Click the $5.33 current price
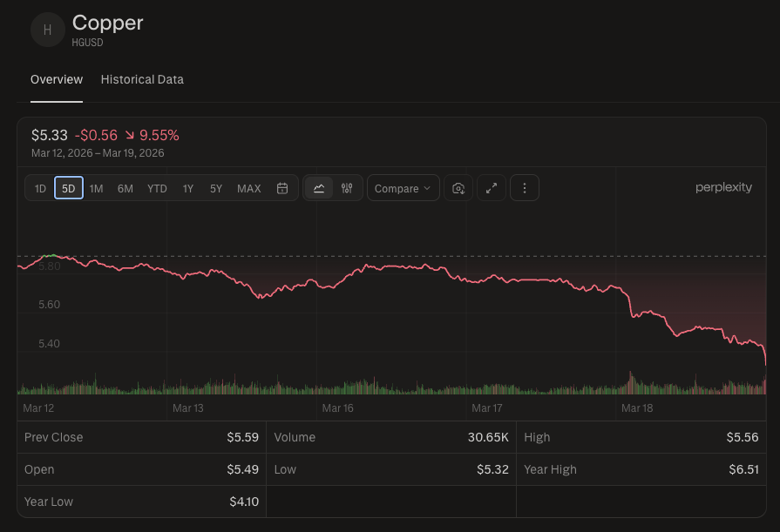The width and height of the screenshot is (780, 532). click(x=50, y=135)
